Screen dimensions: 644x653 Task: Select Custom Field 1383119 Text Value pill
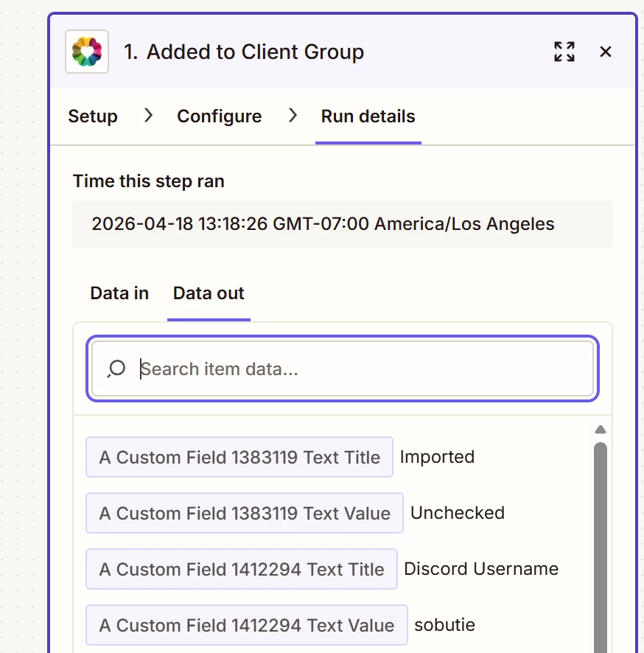click(245, 513)
